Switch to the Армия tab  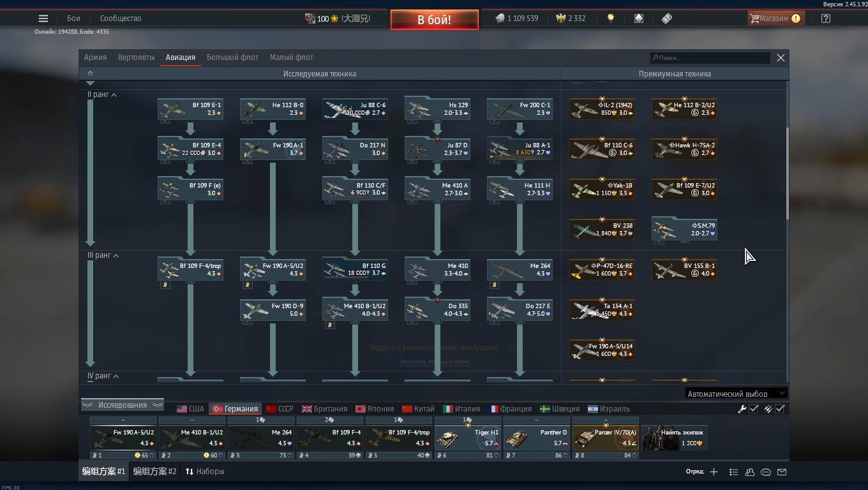click(95, 57)
